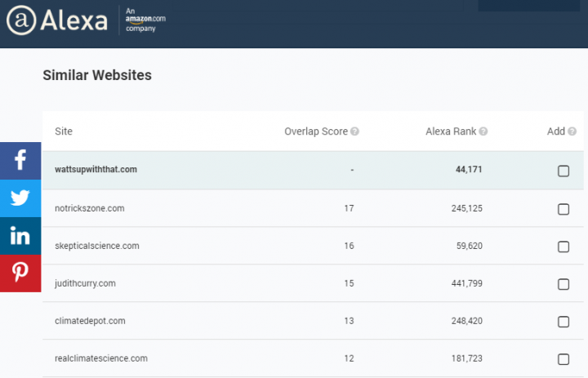Click the Site column header
Screen dimensions: 588x378
(x=64, y=131)
